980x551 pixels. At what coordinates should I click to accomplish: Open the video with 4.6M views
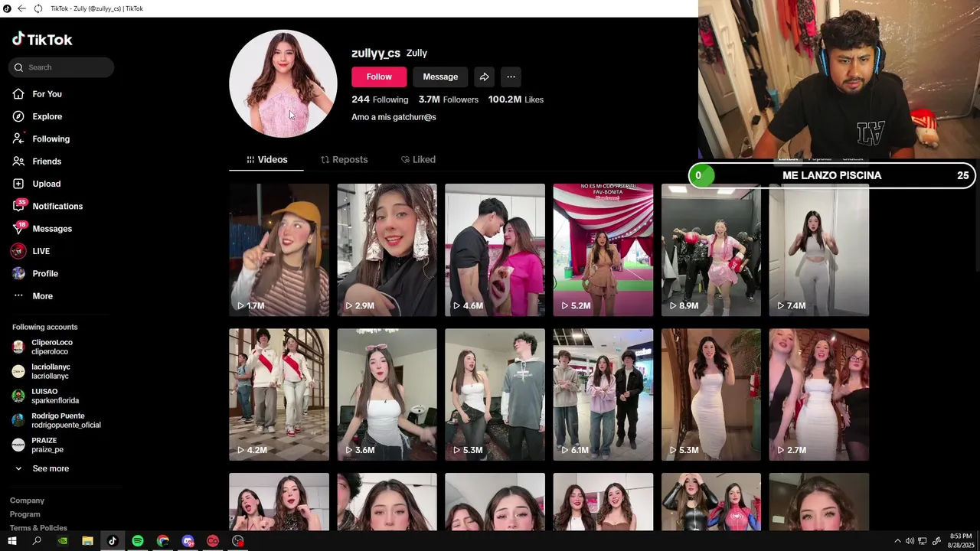click(x=495, y=249)
